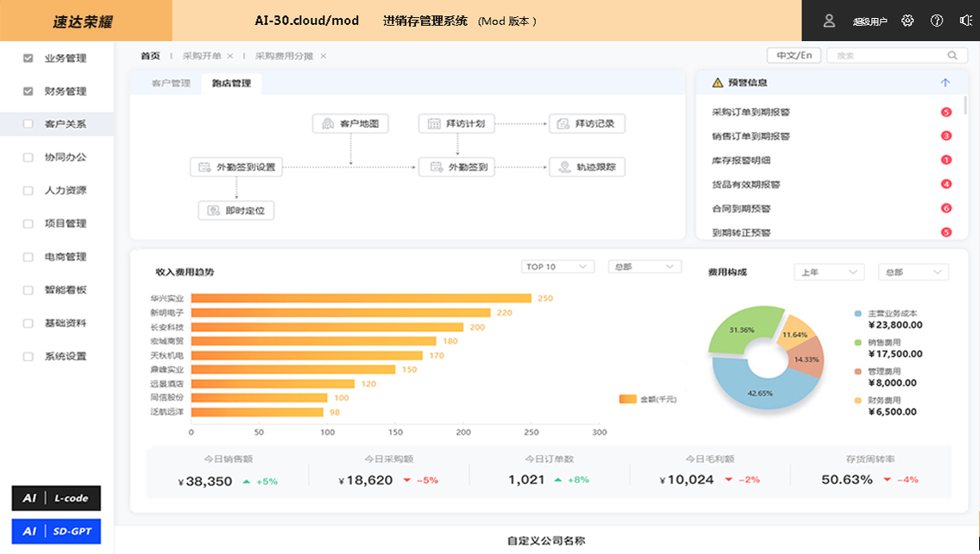Open settings via the gear icon

(x=908, y=21)
